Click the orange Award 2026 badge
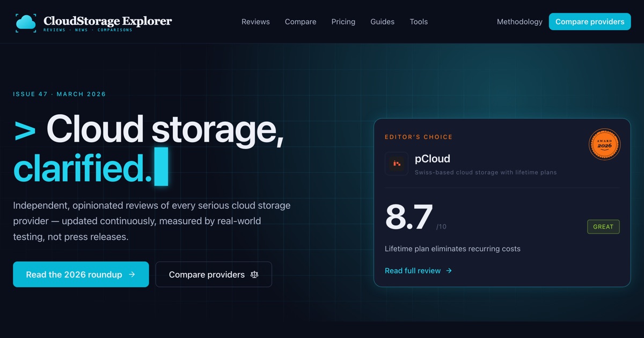Screen dimensions: 644x338 pos(604,144)
